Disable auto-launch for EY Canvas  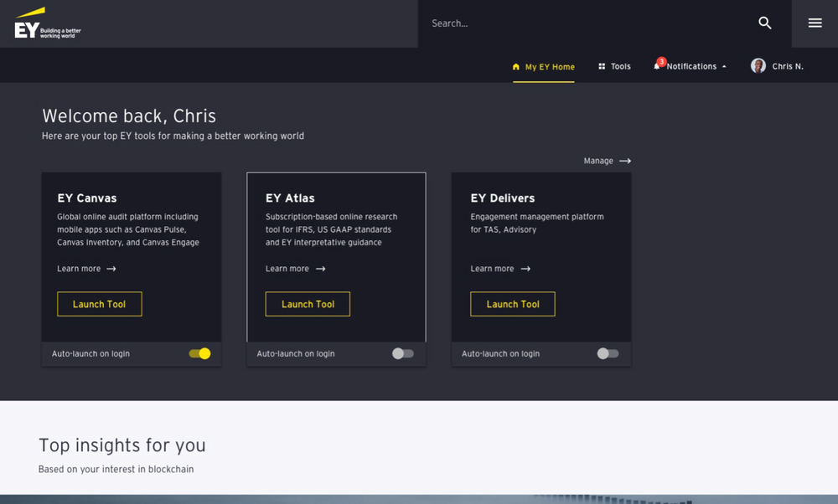coord(199,353)
